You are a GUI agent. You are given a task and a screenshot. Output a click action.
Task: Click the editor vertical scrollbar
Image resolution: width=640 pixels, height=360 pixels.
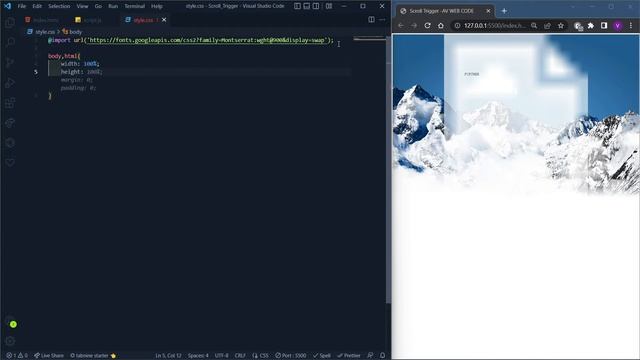click(x=388, y=169)
